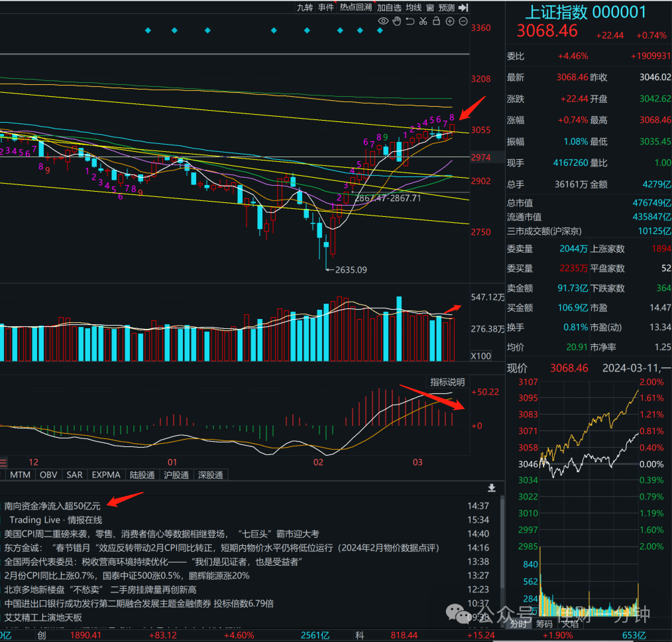Switch to the EXPMA indicator tab
The height and width of the screenshot is (642, 672).
[106, 475]
